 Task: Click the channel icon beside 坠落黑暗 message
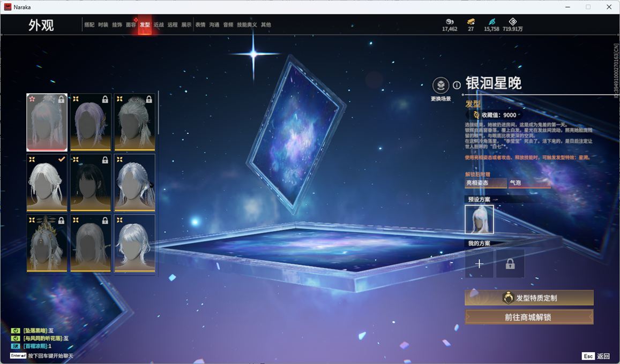click(16, 330)
